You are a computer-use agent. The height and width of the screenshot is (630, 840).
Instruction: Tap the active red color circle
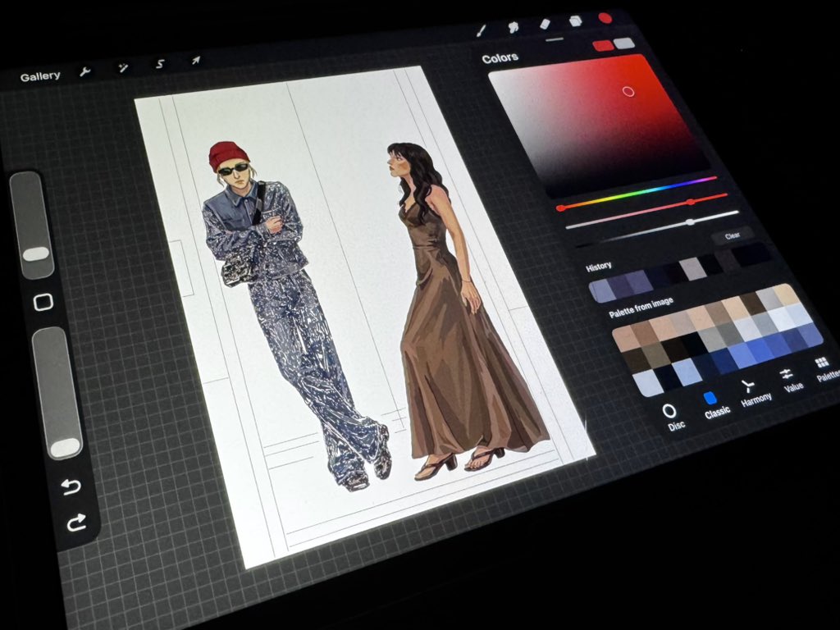pyautogui.click(x=605, y=18)
